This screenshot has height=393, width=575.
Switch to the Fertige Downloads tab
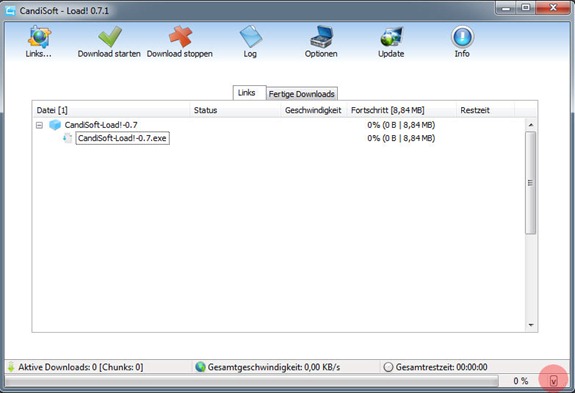(301, 94)
